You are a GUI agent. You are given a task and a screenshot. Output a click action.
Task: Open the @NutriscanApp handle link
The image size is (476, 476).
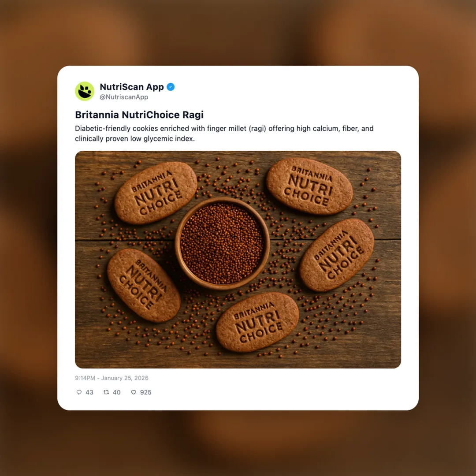[124, 97]
